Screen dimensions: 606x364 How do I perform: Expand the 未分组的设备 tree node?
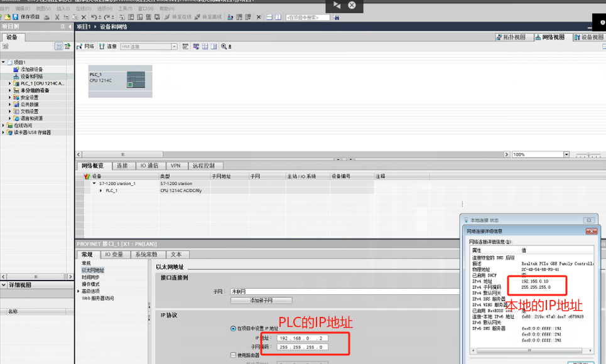coord(10,90)
